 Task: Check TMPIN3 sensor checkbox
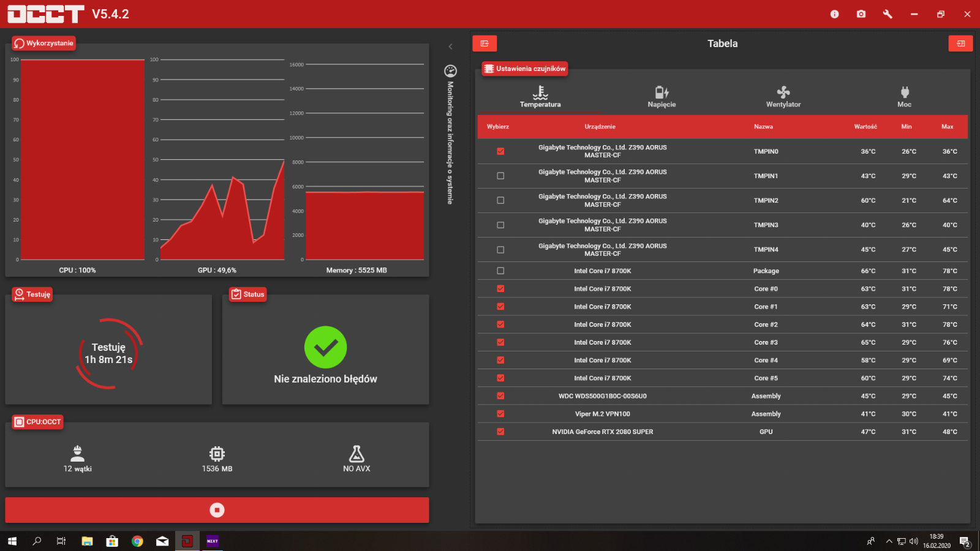pos(500,225)
